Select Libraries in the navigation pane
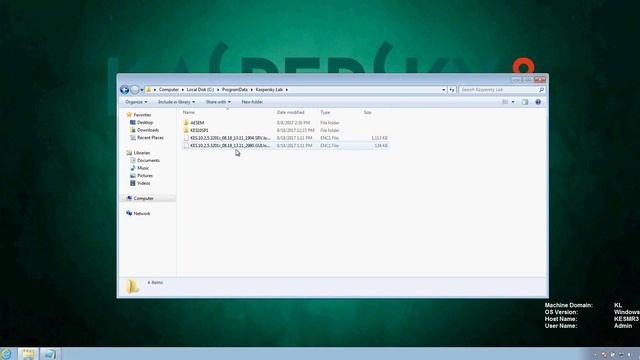Image resolution: width=640 pixels, height=360 pixels. (x=142, y=153)
